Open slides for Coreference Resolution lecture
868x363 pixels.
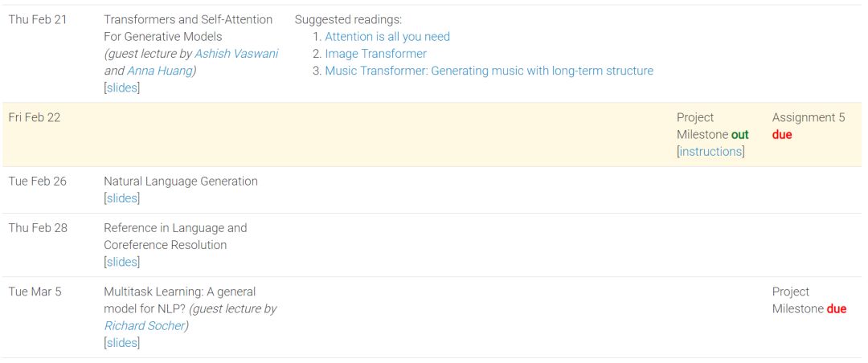122,262
